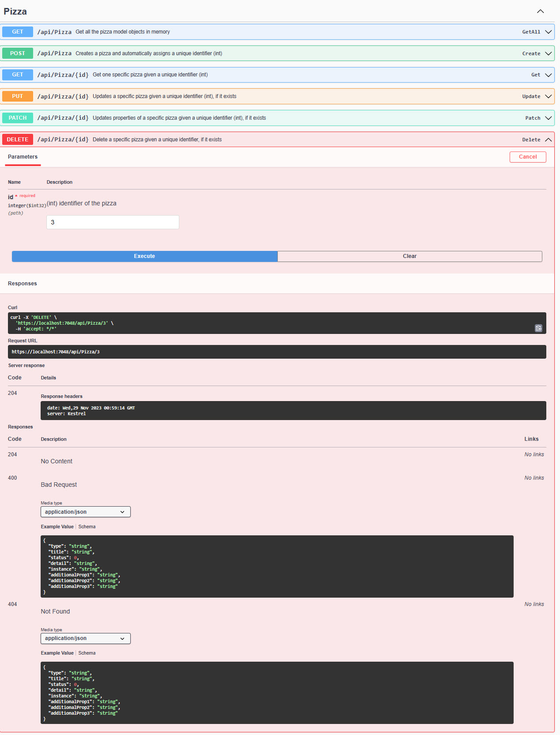Screen dimensions: 560x735
Task: Click the /api/Pizza path of the POST endpoint
Action: pos(54,53)
